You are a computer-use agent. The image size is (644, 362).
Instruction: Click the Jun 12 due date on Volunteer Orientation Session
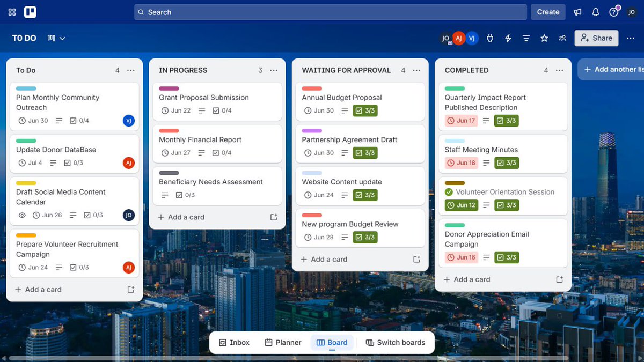[x=461, y=205]
